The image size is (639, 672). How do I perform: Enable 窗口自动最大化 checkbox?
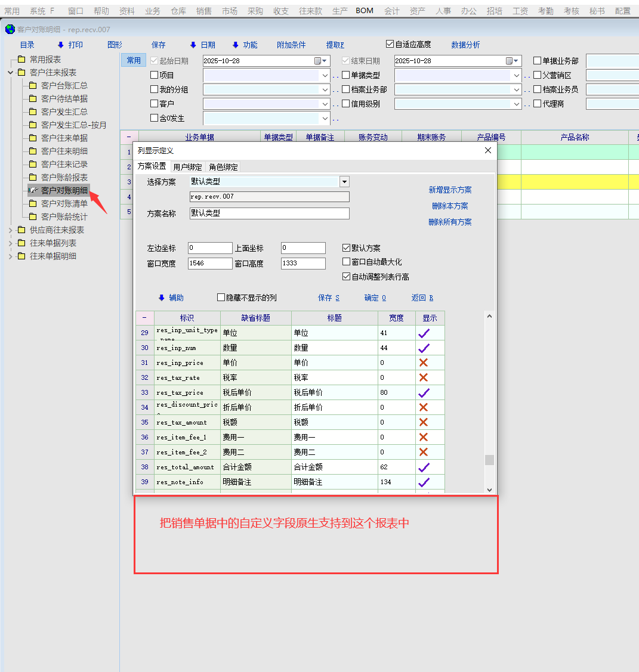tap(347, 262)
